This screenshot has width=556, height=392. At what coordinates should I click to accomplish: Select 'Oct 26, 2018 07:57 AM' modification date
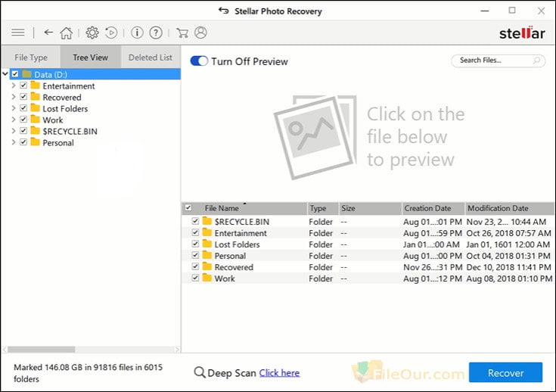[x=508, y=233]
